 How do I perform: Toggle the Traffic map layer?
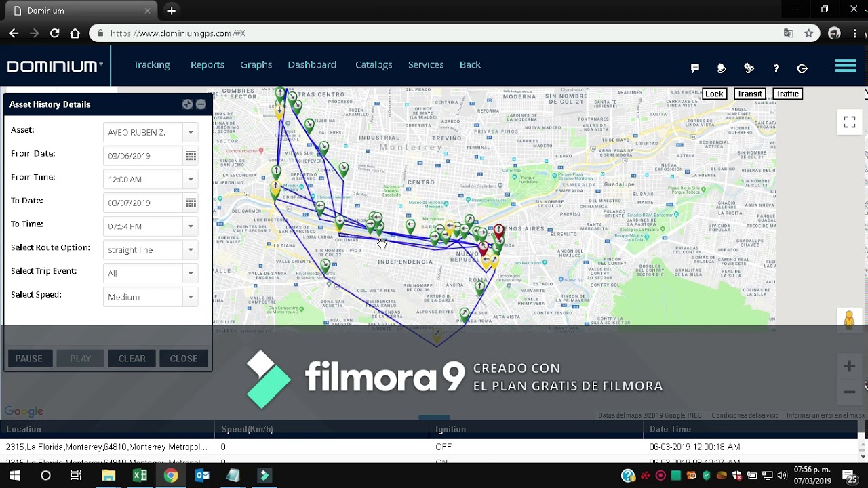tap(787, 94)
